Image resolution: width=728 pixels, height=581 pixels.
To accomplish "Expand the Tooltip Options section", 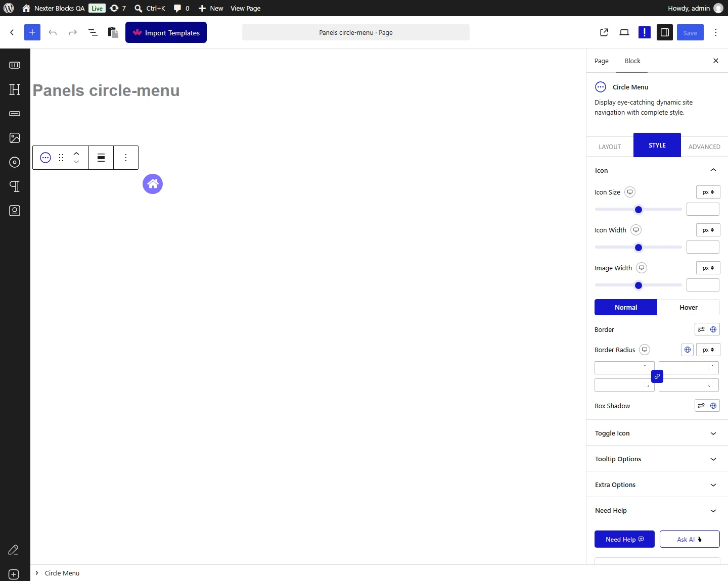I will 657,459.
